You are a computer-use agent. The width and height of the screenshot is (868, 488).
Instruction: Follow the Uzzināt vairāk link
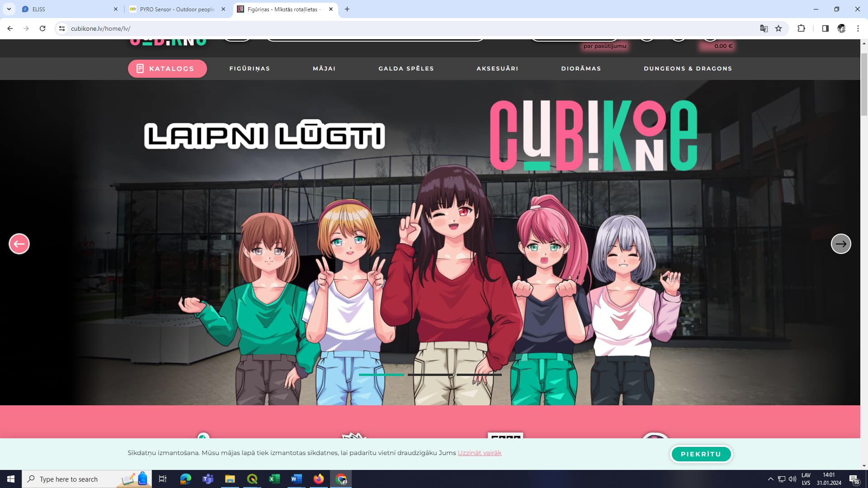(479, 453)
